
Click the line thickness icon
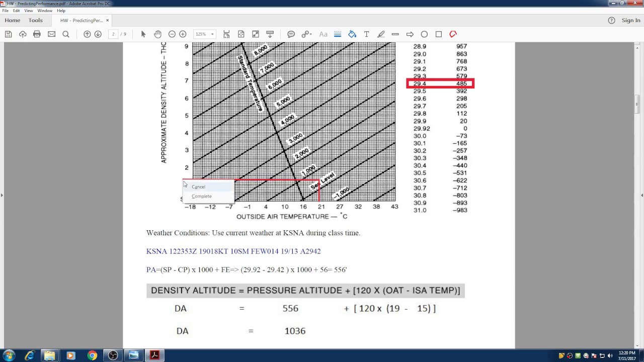tap(338, 34)
